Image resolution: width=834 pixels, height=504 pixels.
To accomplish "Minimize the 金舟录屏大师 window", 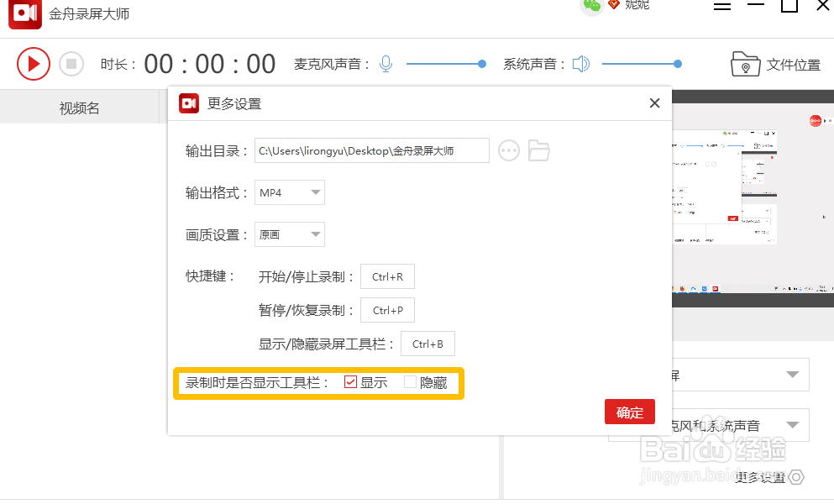I will (x=755, y=4).
